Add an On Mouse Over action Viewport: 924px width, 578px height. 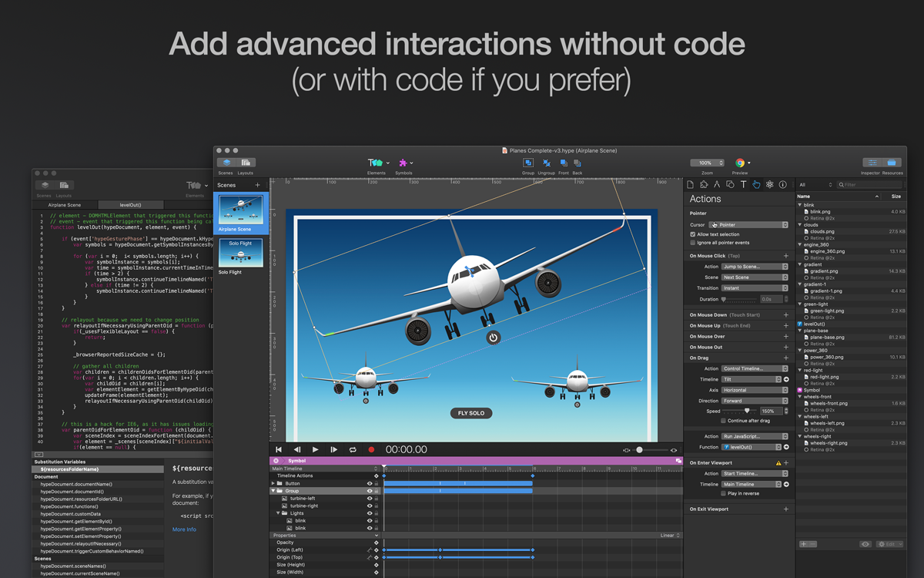pos(786,337)
